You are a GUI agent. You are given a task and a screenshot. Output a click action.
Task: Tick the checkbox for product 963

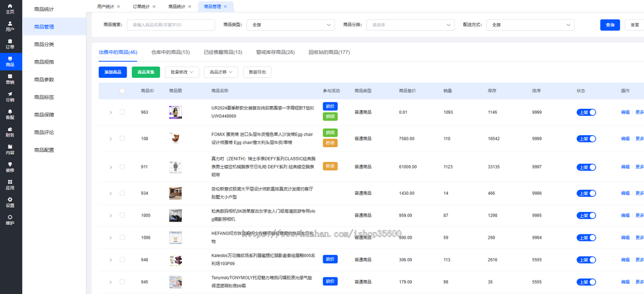122,112
